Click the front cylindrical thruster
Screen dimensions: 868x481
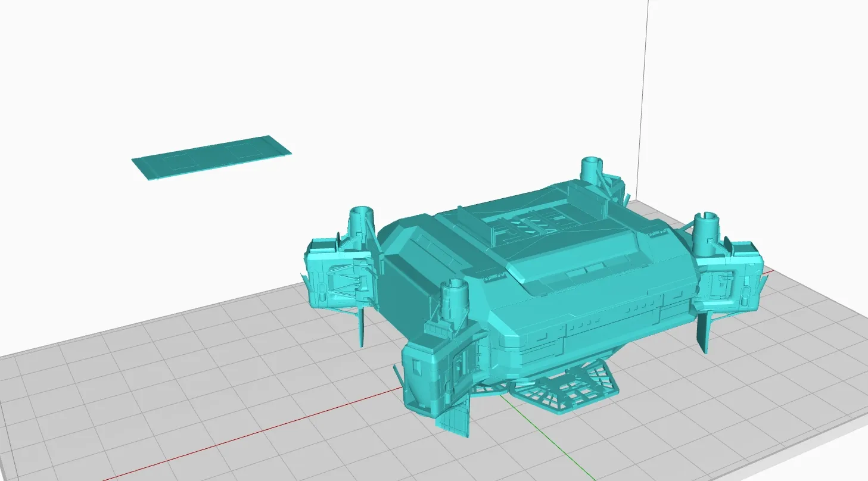454,299
